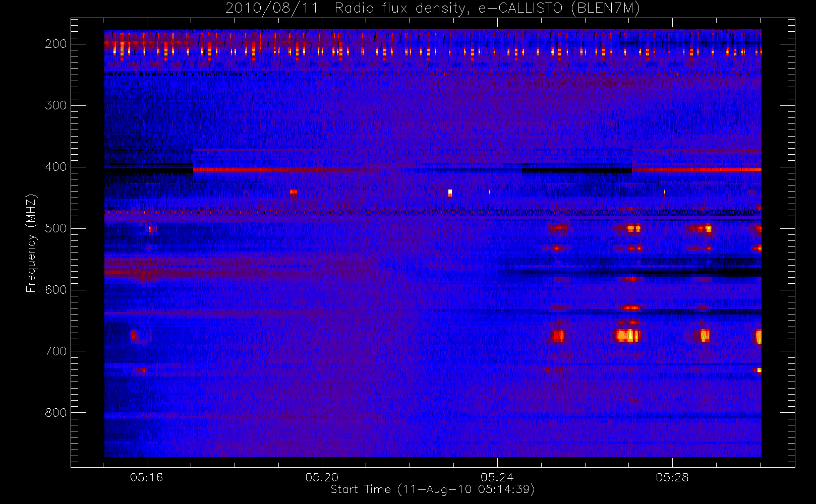Click the 600 frequency tick label
816x504 pixels.
[x=55, y=290]
